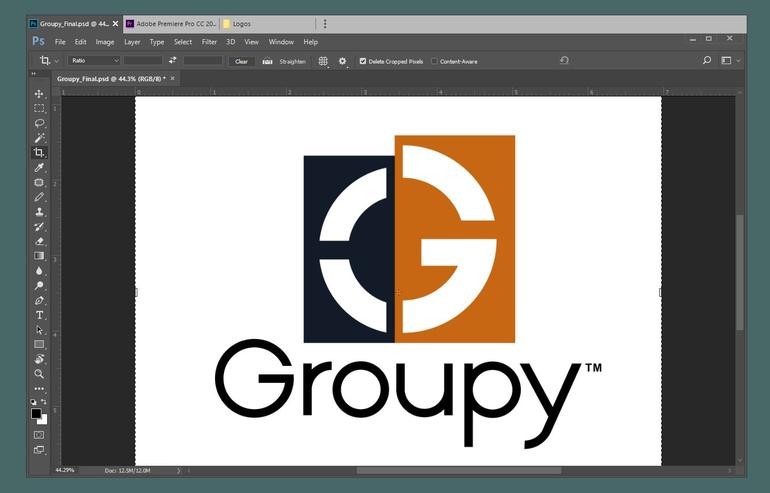
Task: Expand crop settings gear menu
Action: [343, 61]
